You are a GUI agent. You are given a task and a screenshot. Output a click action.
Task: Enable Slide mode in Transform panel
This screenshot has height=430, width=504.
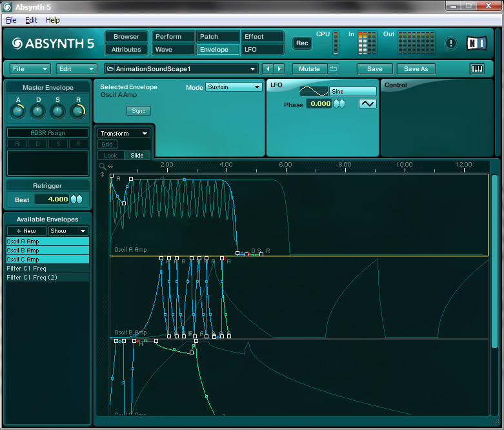point(137,156)
